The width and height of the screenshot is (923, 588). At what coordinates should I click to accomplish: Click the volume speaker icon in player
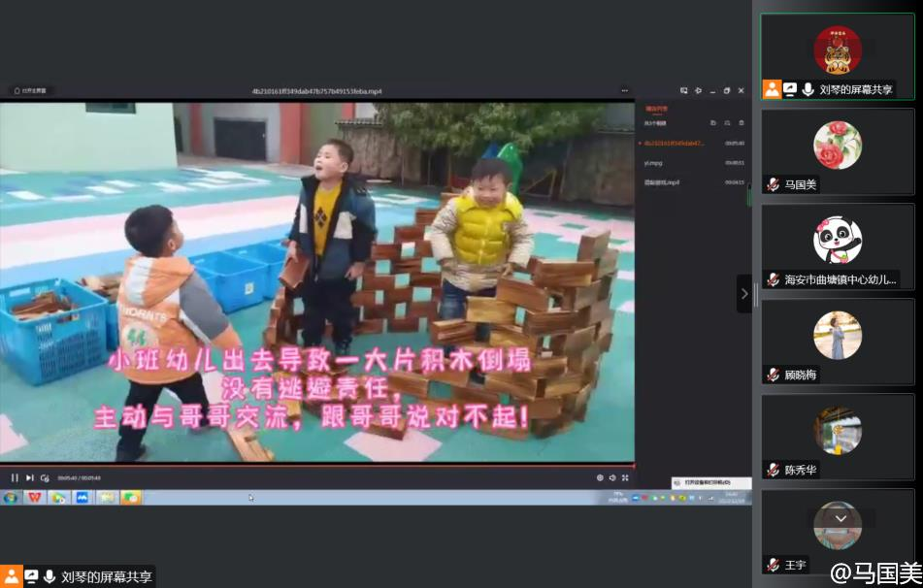[x=612, y=477]
